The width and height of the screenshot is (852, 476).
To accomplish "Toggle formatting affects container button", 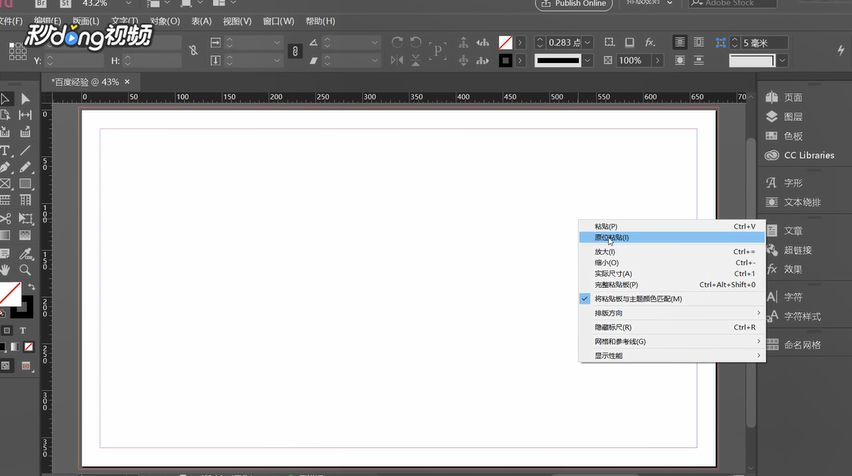I will pyautogui.click(x=7, y=330).
